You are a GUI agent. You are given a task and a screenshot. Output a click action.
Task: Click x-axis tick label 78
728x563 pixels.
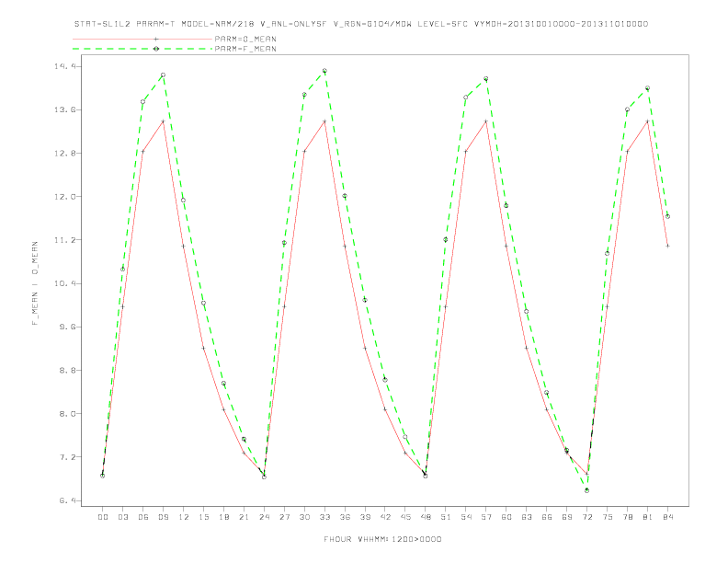628,517
